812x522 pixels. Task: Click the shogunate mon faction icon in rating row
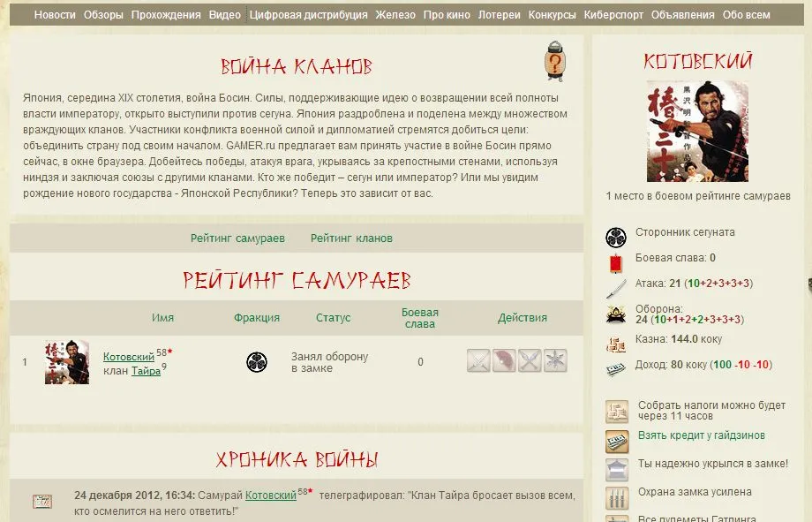click(257, 362)
